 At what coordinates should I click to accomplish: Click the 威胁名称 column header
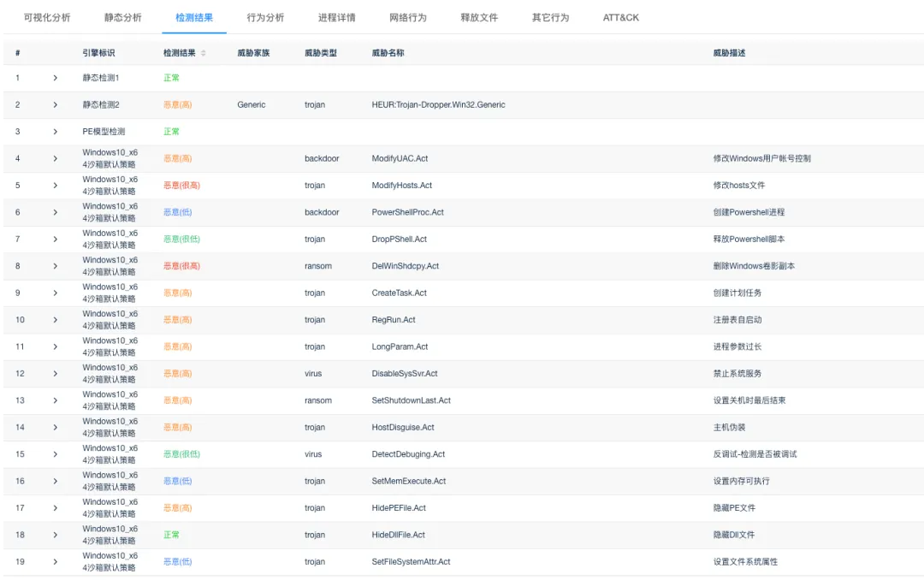(388, 53)
